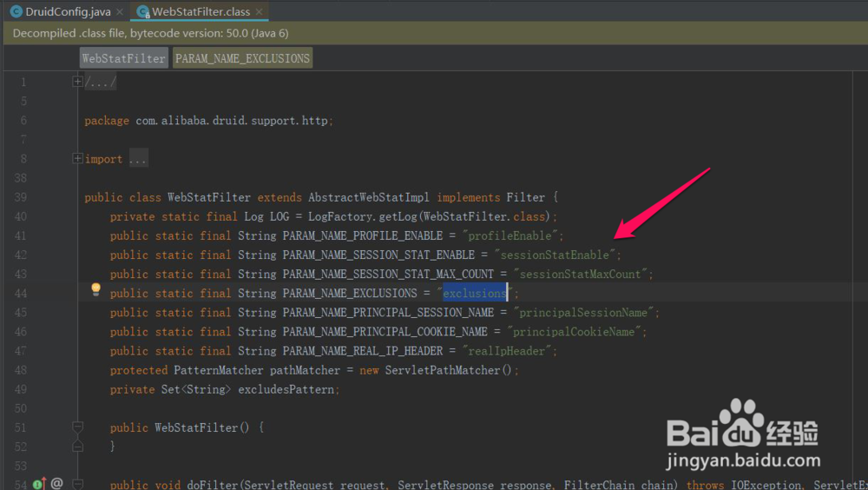Click LogFactory.getLog call on line 40
The image size is (868, 490).
tap(363, 216)
